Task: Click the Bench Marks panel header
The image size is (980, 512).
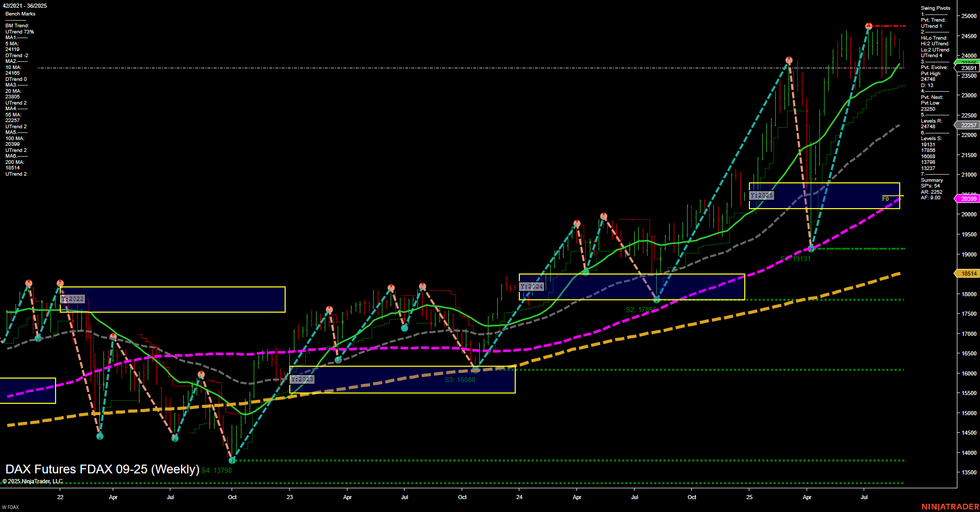Action: (21, 13)
